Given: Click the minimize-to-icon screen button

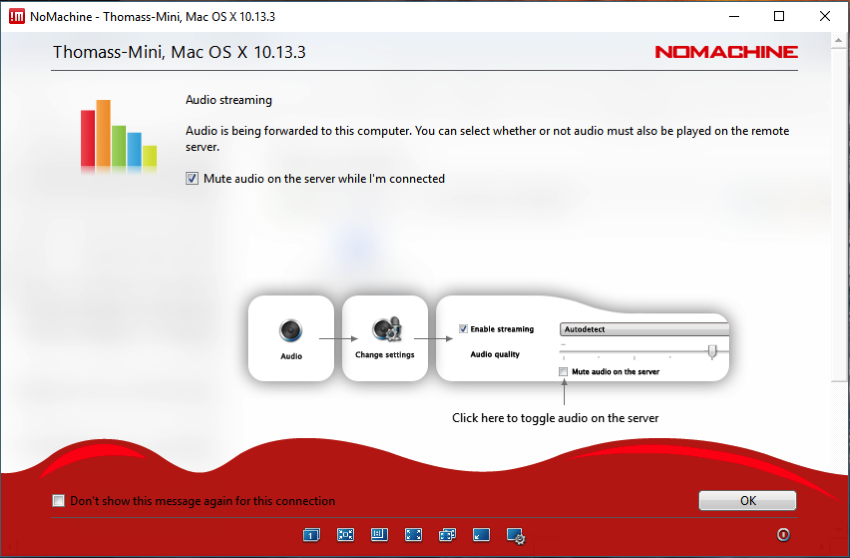Looking at the screenshot, I should pyautogui.click(x=481, y=535).
